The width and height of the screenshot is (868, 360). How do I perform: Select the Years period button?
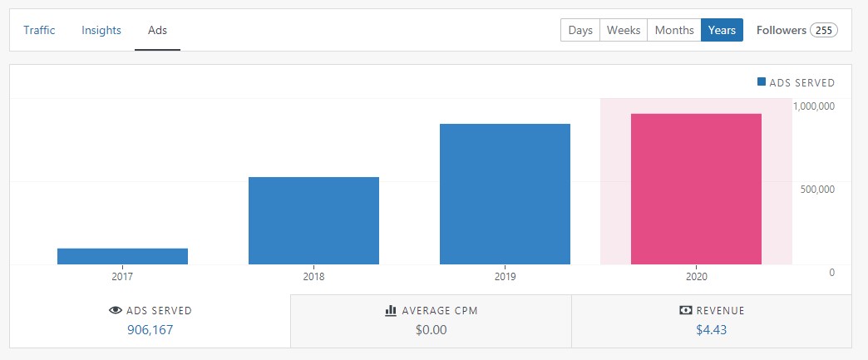(722, 30)
